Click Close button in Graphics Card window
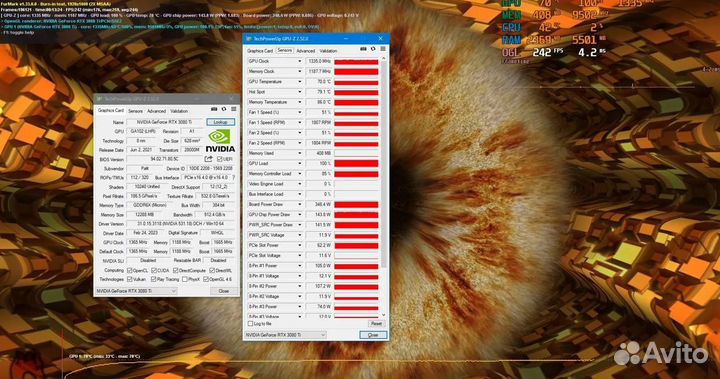This screenshot has width=720, height=379. pos(224,291)
